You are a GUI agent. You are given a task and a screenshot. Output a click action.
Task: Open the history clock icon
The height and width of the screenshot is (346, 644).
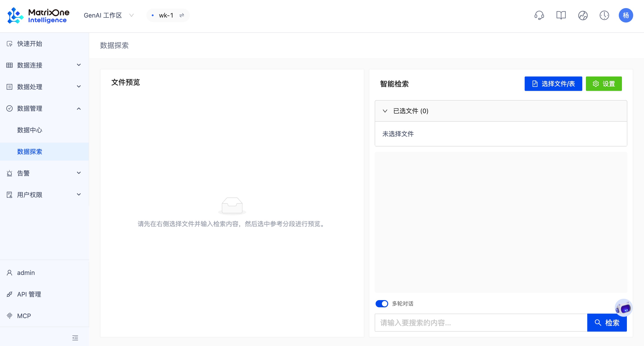(x=604, y=15)
